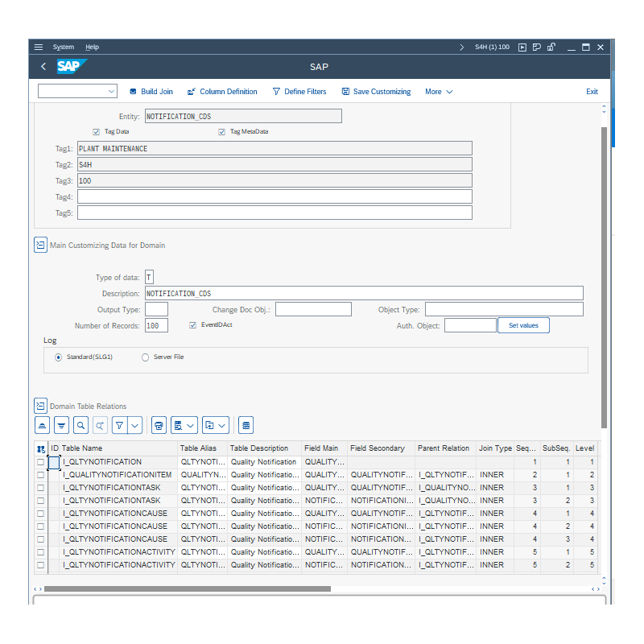
Task: Open the More dropdown in the toolbar
Action: pyautogui.click(x=439, y=91)
